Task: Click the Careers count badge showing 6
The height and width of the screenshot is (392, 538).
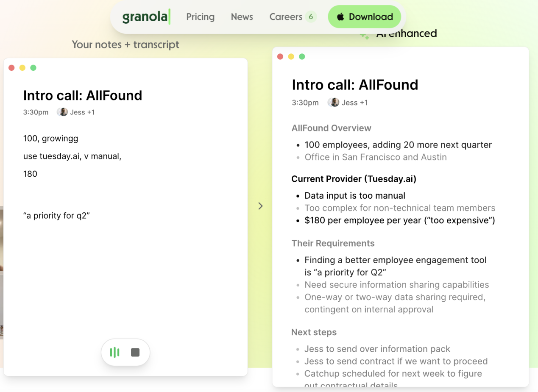Action: click(x=311, y=17)
